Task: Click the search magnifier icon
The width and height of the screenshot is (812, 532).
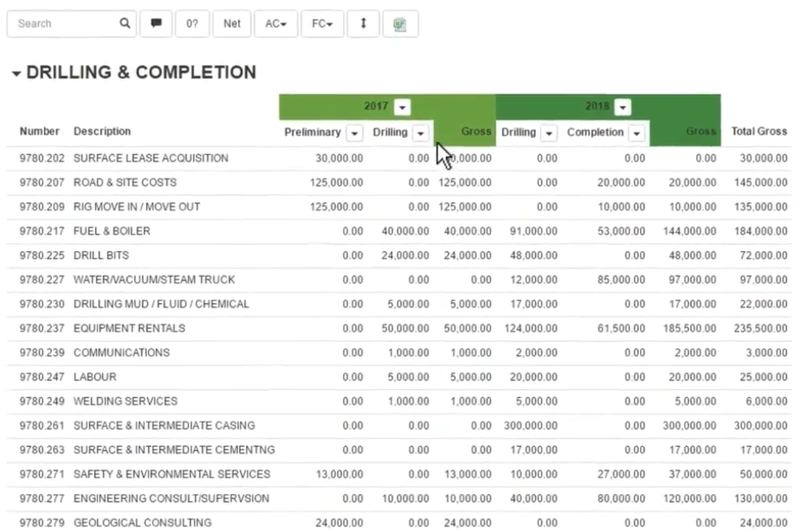Action: 125,24
